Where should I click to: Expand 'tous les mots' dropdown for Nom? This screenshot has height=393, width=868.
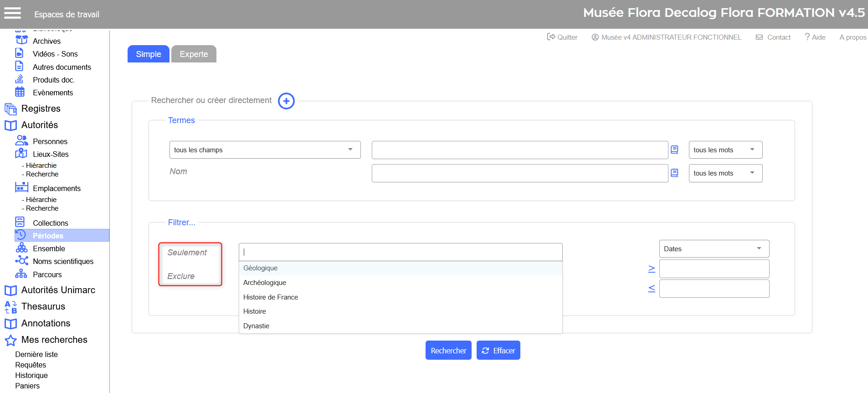tap(725, 173)
